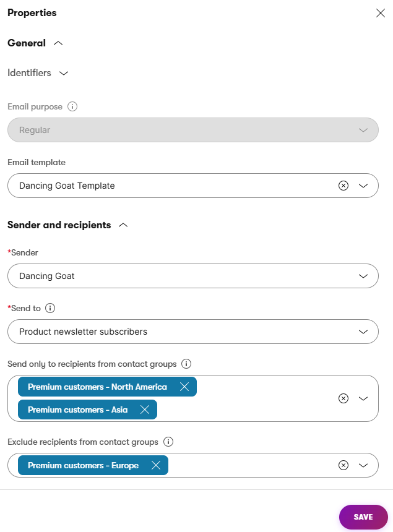Collapse Sender and recipients section

coord(123,225)
